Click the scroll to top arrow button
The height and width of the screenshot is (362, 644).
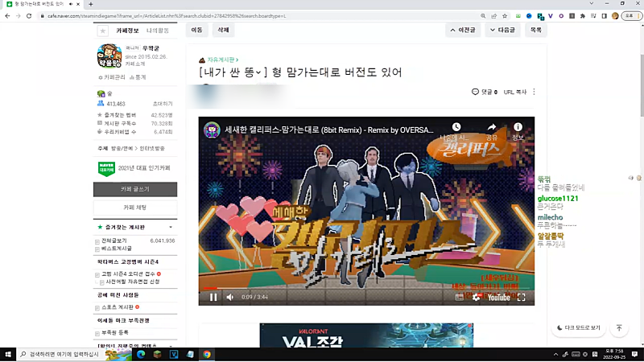click(x=619, y=327)
